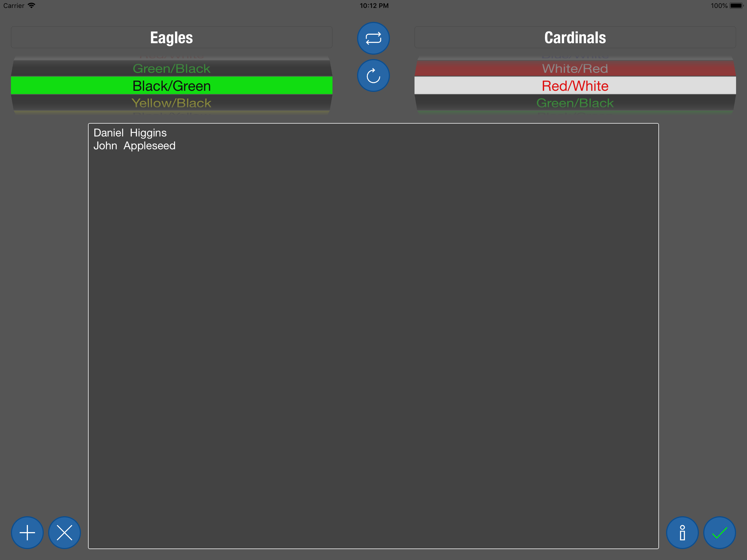Select White/Red in Cardinals color picker

point(575,69)
